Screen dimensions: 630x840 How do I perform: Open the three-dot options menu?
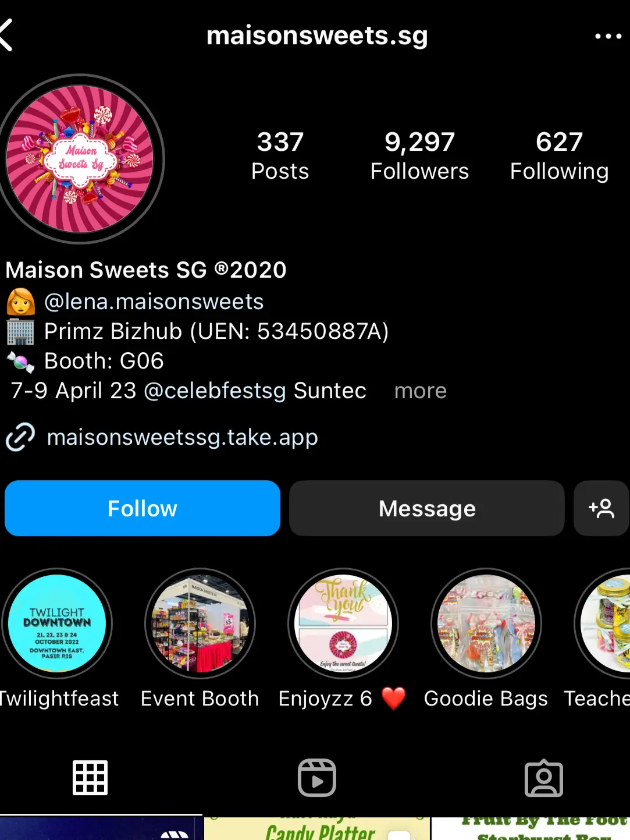608,36
